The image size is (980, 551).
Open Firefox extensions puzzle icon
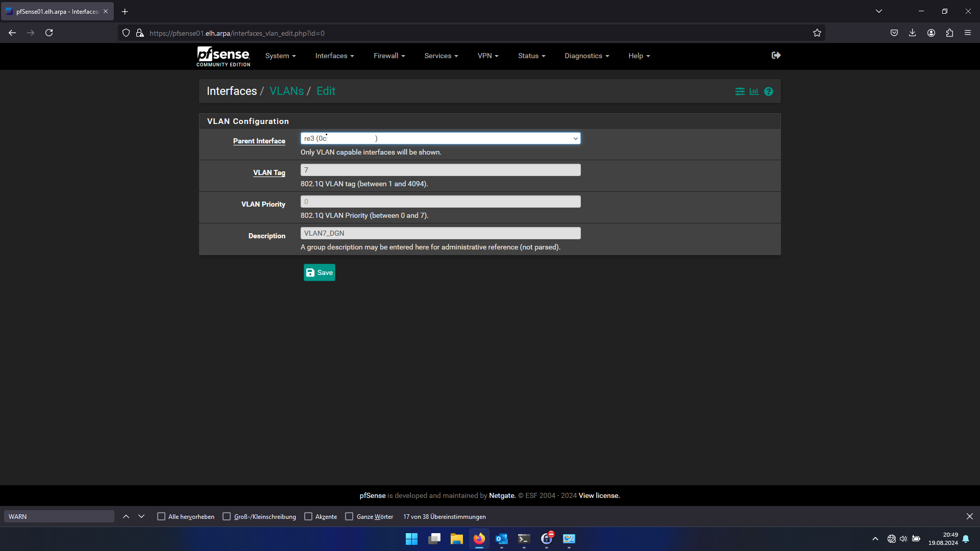coord(949,33)
